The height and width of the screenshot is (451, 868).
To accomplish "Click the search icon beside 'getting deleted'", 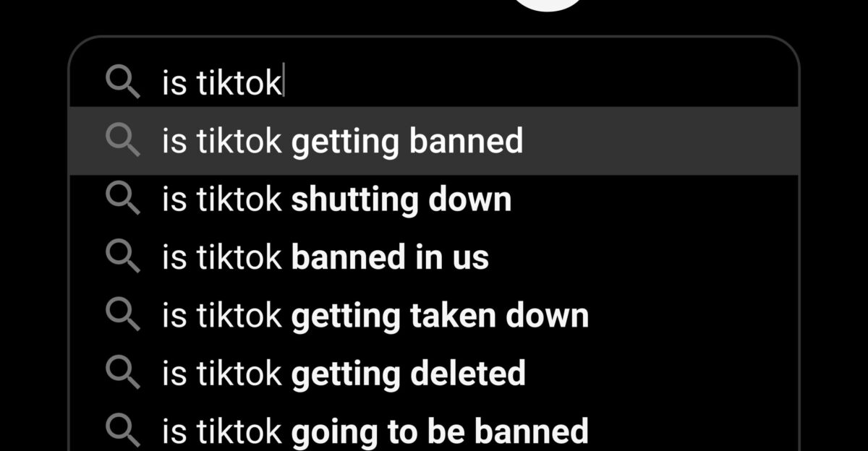I will click(122, 372).
